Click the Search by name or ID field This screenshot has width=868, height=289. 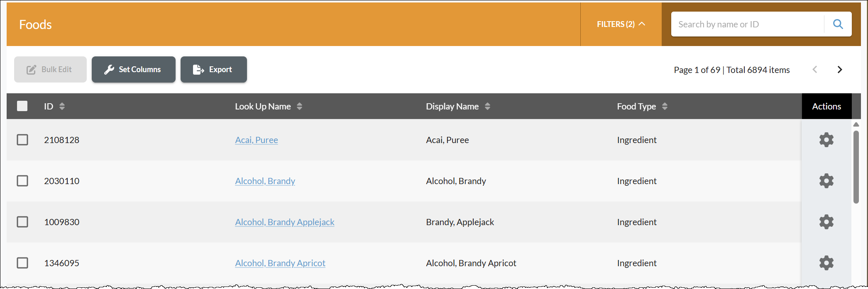click(x=747, y=24)
